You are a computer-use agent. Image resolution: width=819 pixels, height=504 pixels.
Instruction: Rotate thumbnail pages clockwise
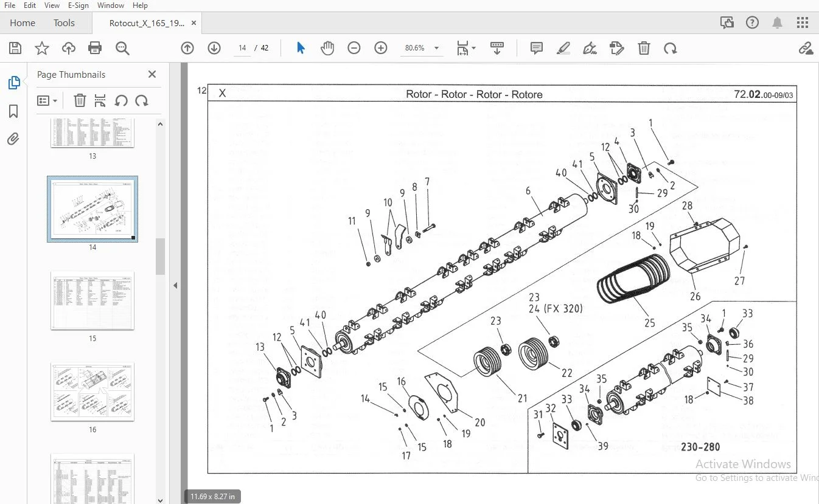click(x=142, y=100)
